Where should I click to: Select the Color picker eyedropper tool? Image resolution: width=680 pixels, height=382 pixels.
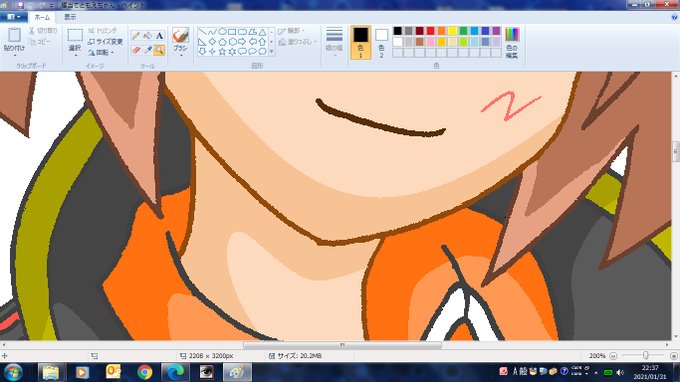coord(147,50)
